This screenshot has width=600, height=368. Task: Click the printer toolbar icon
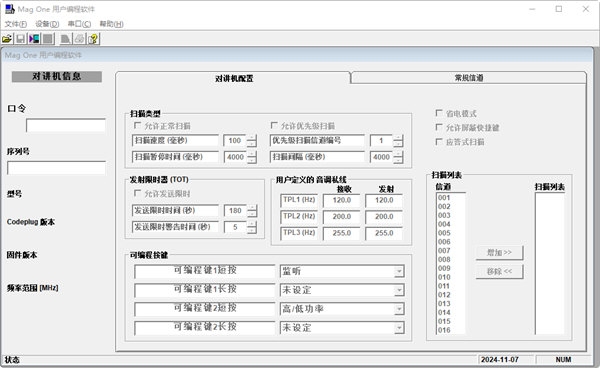[x=79, y=39]
